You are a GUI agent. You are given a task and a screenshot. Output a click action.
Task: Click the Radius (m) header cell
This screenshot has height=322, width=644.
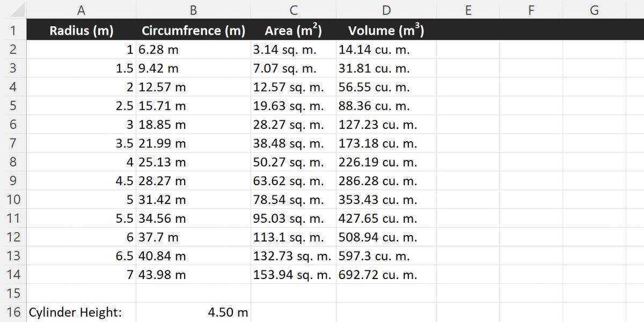pos(81,30)
